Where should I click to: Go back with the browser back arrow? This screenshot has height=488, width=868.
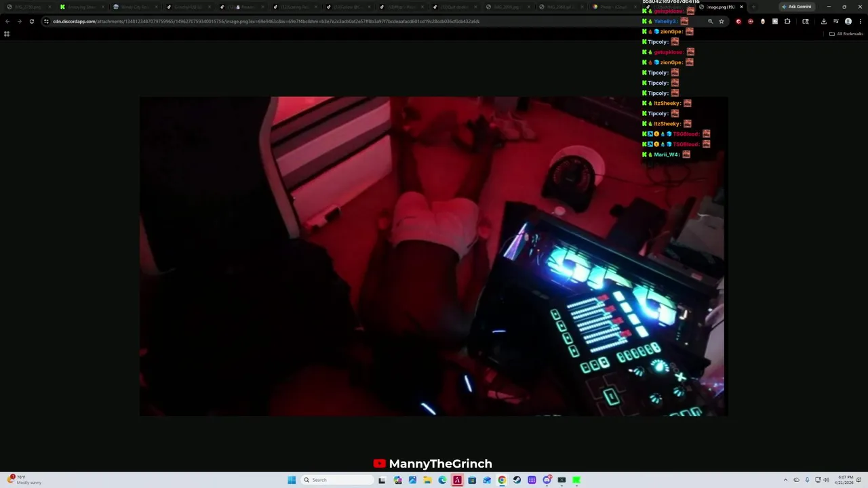tap(7, 21)
